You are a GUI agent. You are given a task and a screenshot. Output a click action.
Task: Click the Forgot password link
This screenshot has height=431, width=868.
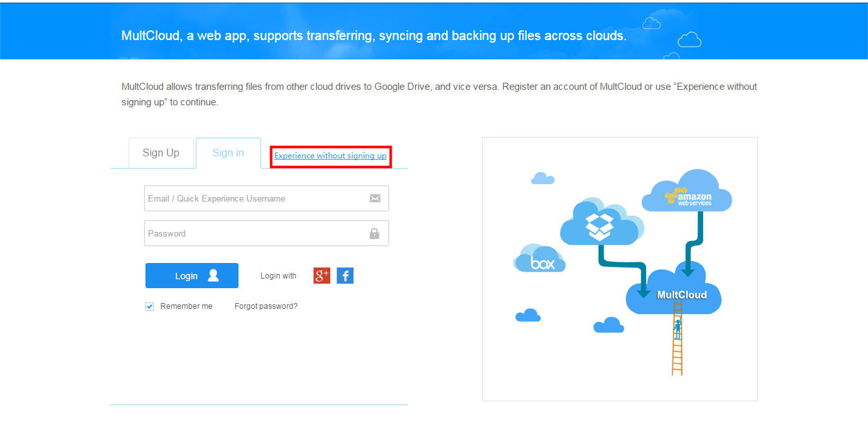[x=266, y=306]
